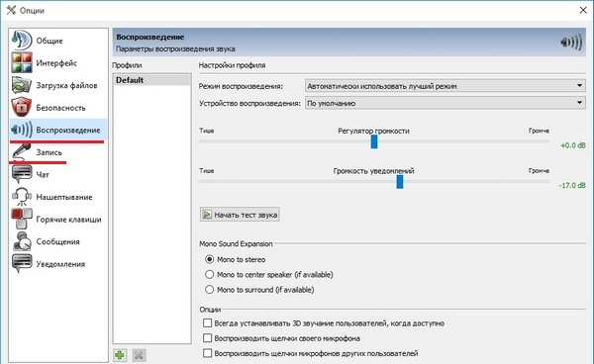Click the -17.0 dB notification value
The width and height of the screenshot is (594, 364).
(572, 185)
